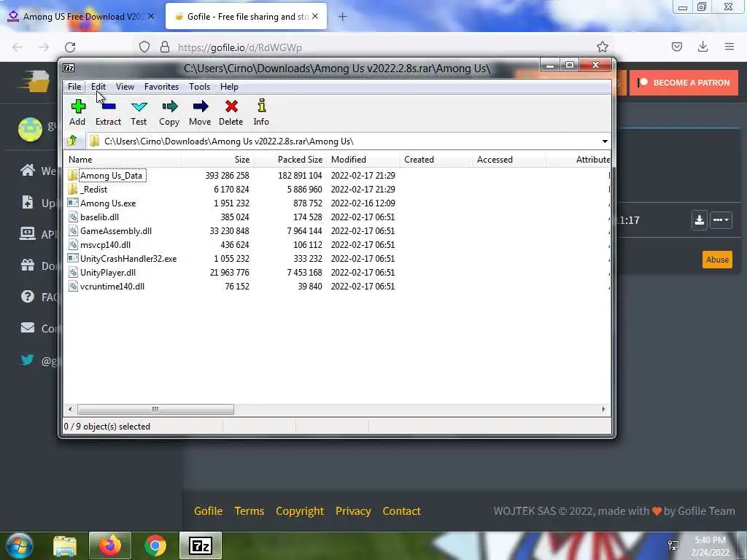Open the Firefox hamburger menu
The height and width of the screenshot is (560, 747).
[729, 47]
